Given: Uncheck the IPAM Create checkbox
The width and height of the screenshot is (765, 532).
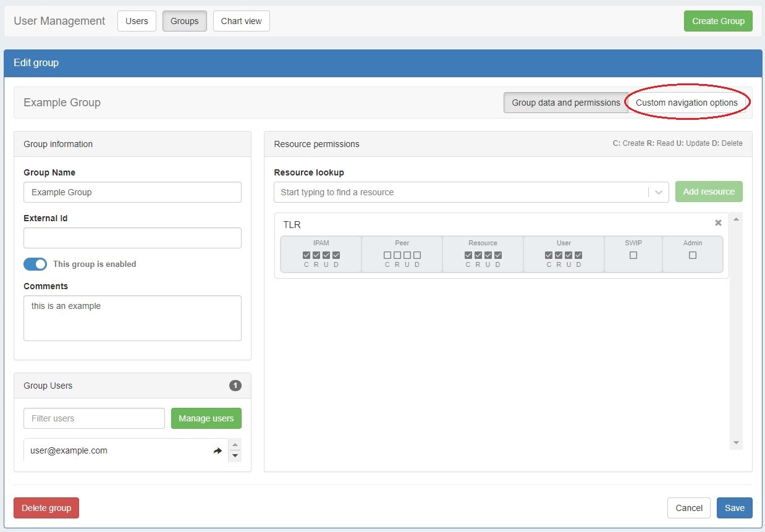Looking at the screenshot, I should point(306,255).
